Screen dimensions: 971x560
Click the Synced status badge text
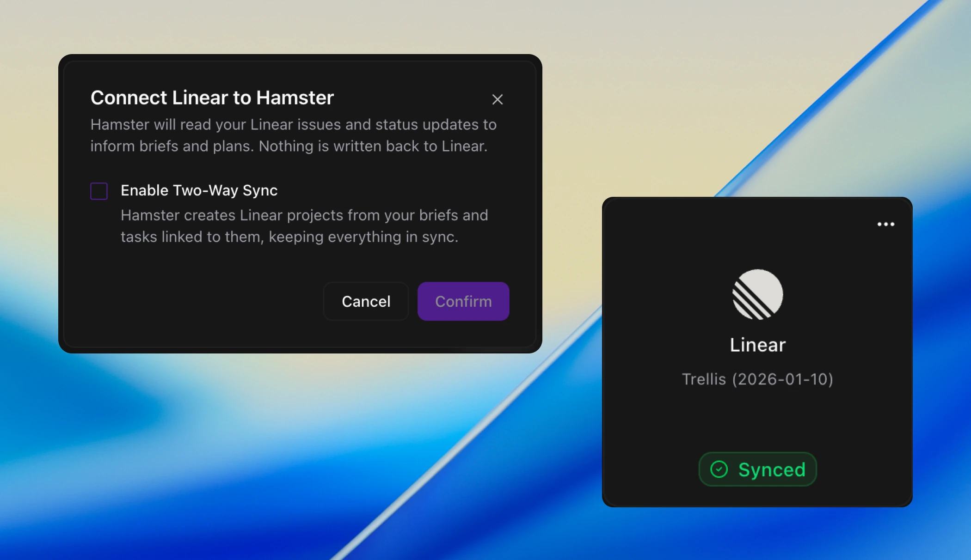pyautogui.click(x=772, y=469)
